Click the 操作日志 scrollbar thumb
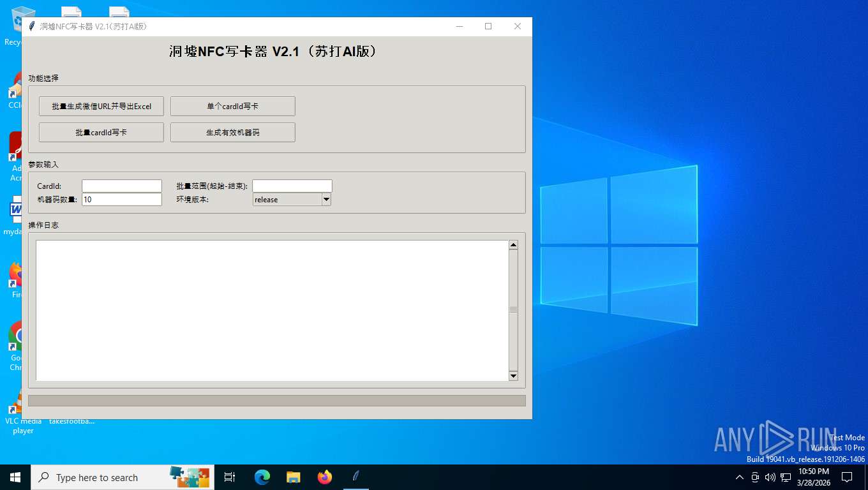The width and height of the screenshot is (868, 490). tap(513, 310)
